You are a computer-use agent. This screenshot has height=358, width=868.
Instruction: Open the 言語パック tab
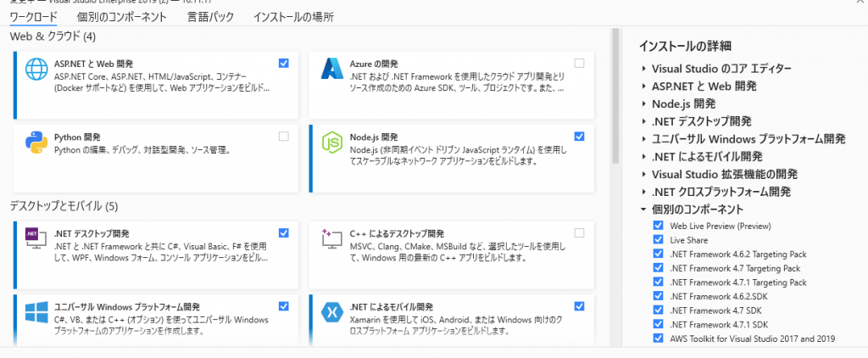click(x=210, y=17)
